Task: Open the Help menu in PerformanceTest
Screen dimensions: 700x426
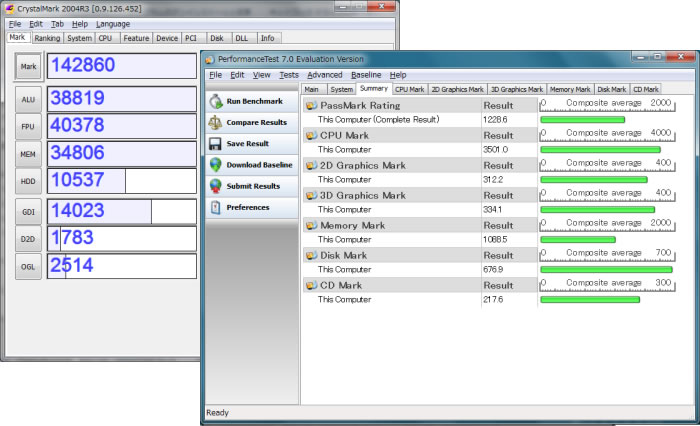Action: (x=398, y=75)
